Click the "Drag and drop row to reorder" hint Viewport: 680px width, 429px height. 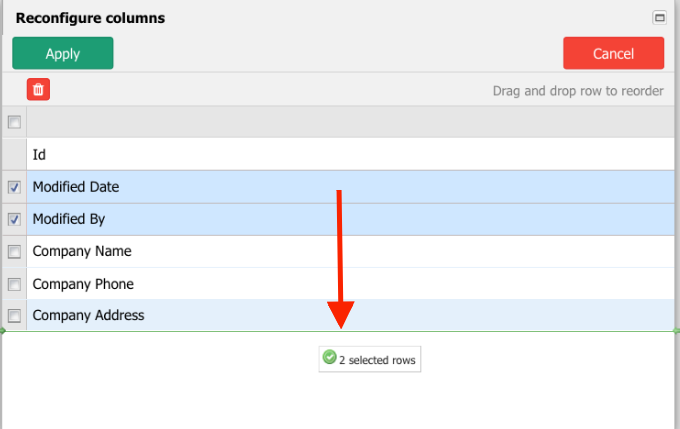(x=578, y=91)
